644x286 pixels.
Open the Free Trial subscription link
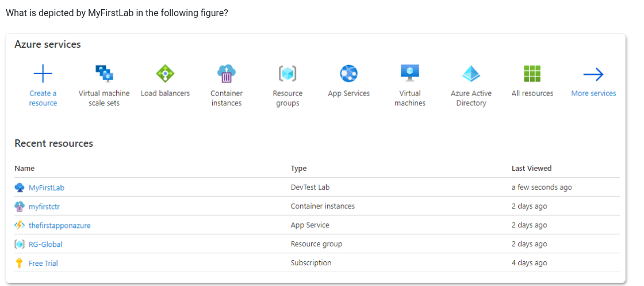click(x=43, y=264)
